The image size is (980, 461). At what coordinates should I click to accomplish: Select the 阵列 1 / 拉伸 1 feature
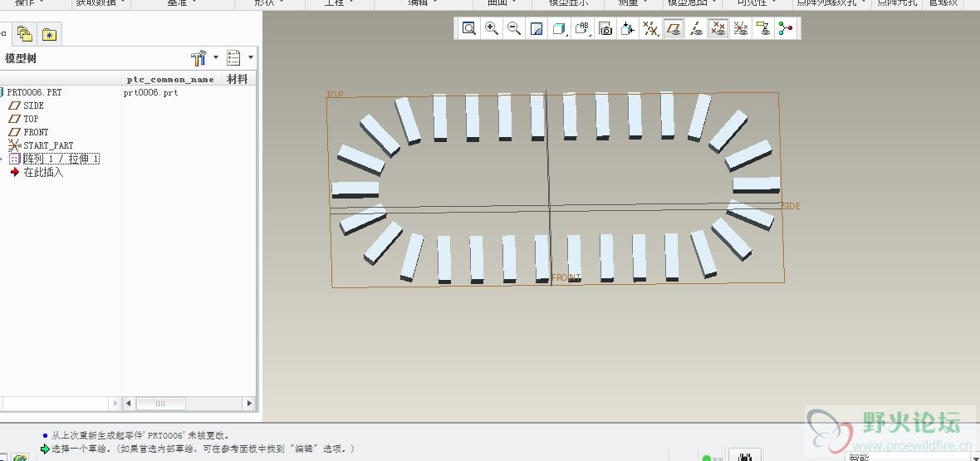[x=61, y=159]
